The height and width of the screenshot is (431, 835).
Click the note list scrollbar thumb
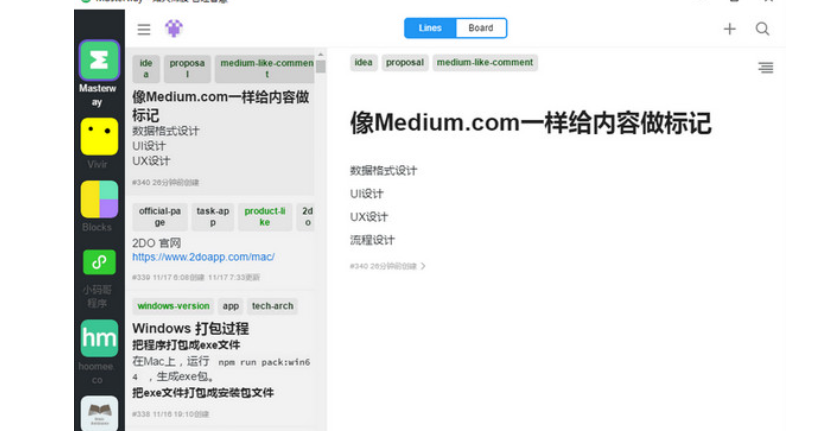(320, 67)
